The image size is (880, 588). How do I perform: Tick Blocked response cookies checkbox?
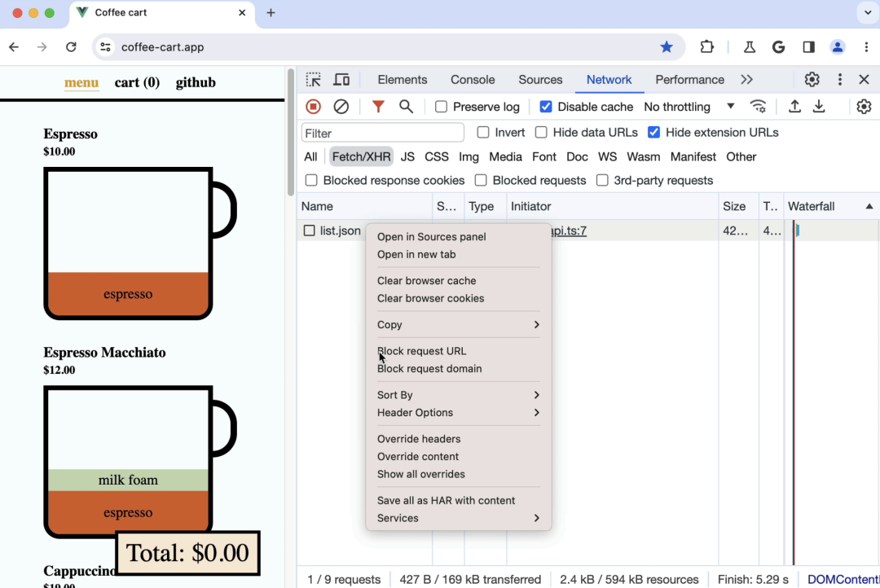click(311, 180)
